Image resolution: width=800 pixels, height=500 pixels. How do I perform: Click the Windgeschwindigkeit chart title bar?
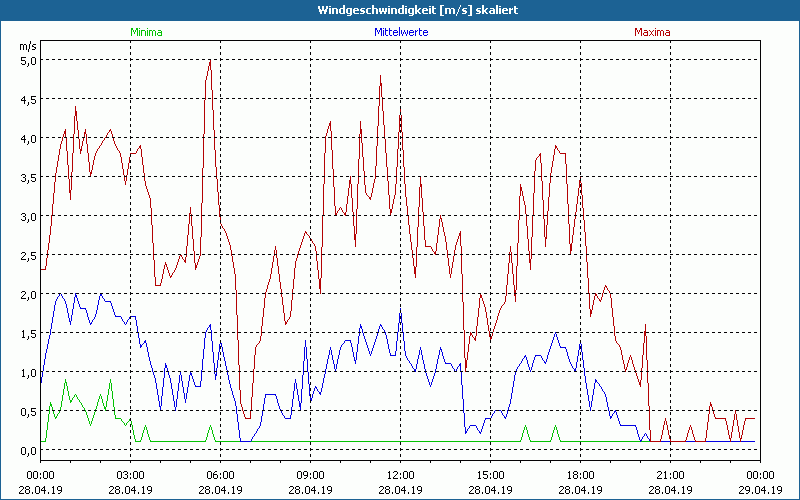click(400, 10)
